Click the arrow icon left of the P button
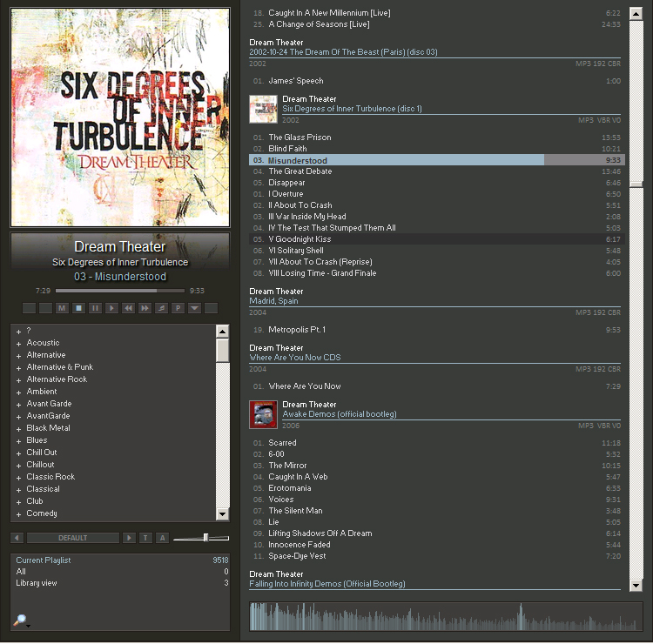Screen dimensions: 653x644 coord(161,308)
